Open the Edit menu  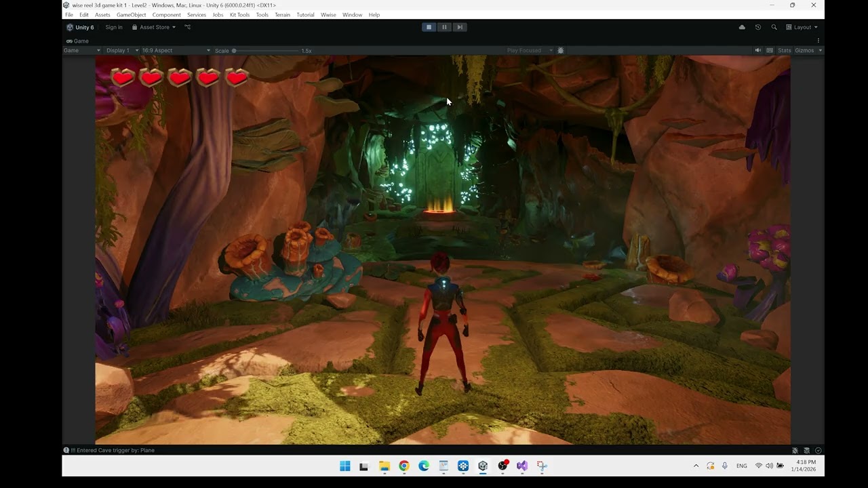(x=84, y=15)
